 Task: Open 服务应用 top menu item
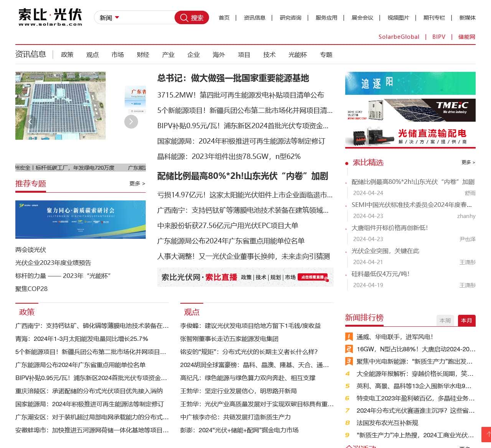pyautogui.click(x=326, y=18)
